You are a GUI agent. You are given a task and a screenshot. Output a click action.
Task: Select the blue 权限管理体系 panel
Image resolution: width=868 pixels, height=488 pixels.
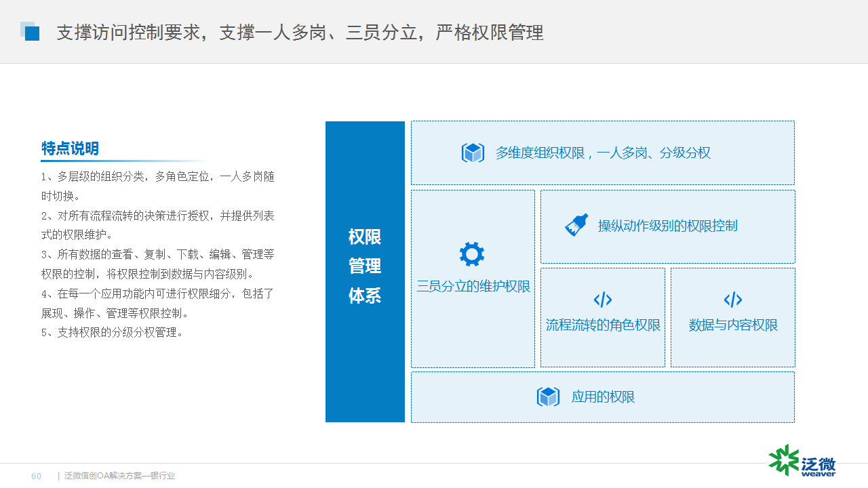coord(365,271)
